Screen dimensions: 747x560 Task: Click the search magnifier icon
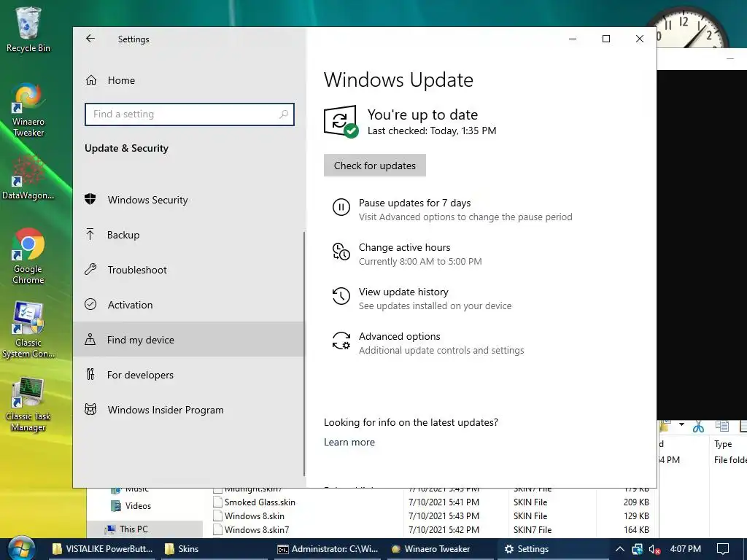(x=284, y=114)
